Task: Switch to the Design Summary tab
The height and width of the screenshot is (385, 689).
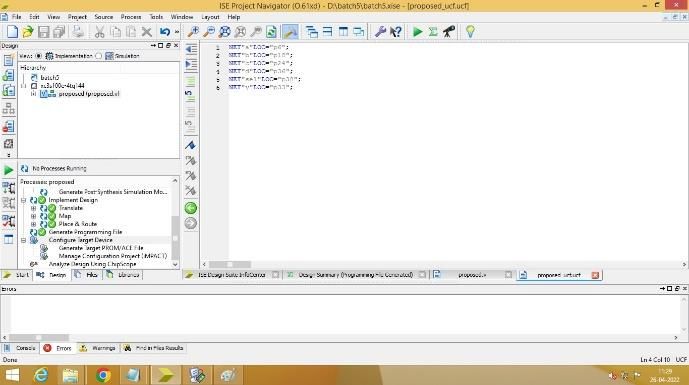Action: pyautogui.click(x=355, y=275)
